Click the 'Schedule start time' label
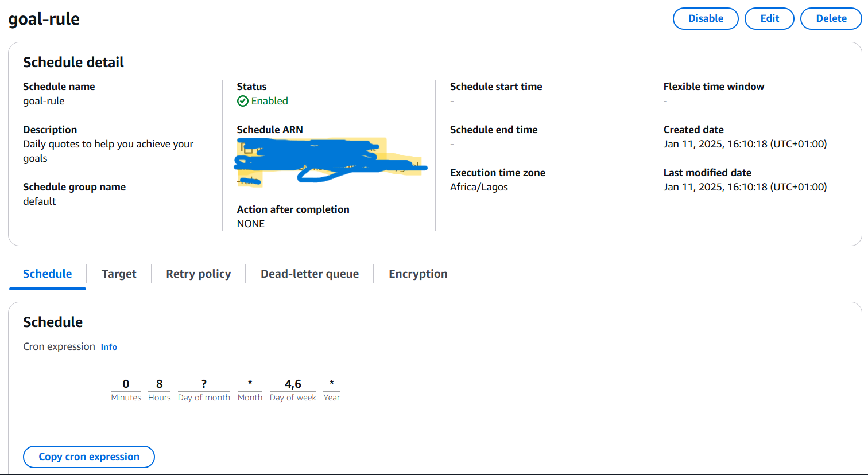This screenshot has width=868, height=475. coord(496,87)
